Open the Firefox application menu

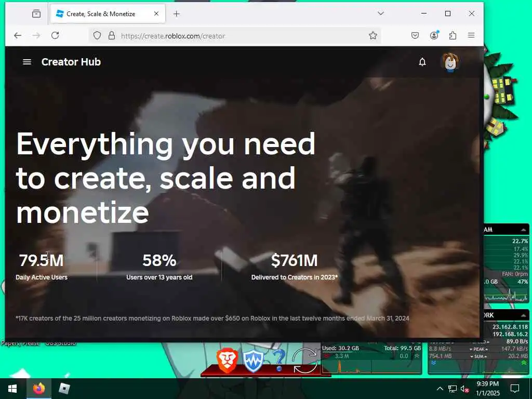(x=471, y=35)
